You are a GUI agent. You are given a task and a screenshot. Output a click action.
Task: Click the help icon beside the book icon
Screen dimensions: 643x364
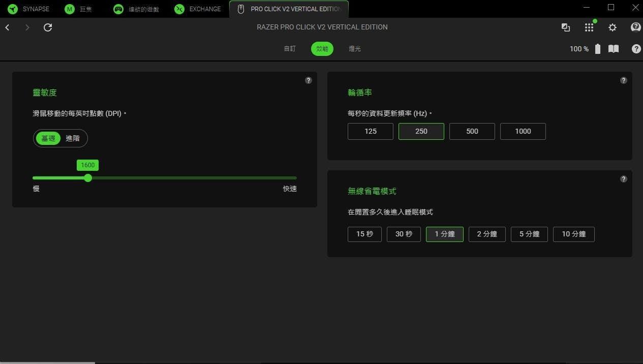tap(636, 49)
